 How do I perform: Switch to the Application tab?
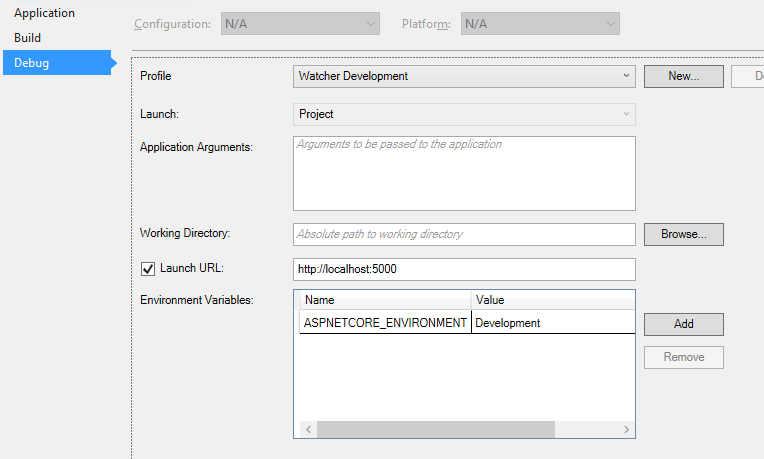pos(44,13)
